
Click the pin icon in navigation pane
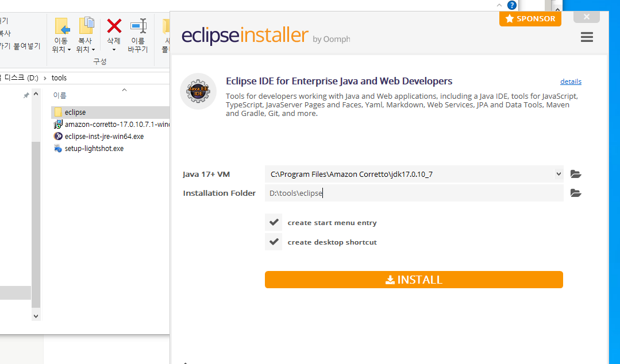[x=26, y=95]
